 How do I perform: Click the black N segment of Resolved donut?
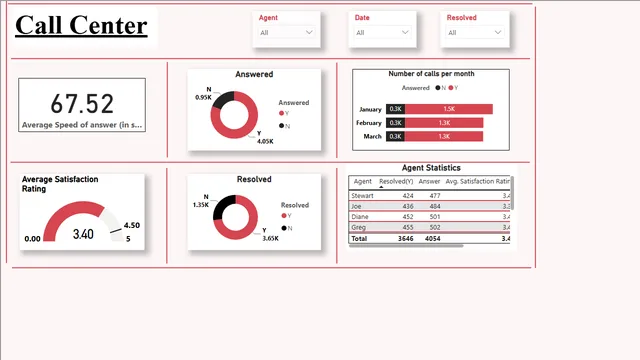(x=223, y=205)
